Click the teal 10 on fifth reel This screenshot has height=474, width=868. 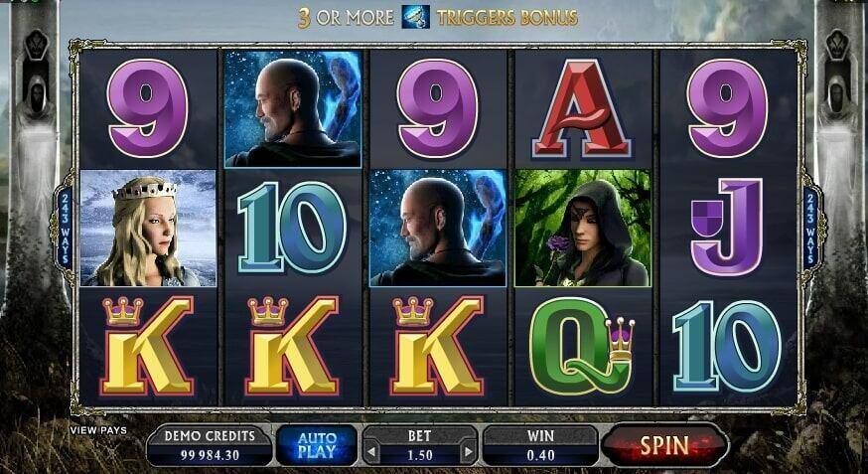[727, 346]
